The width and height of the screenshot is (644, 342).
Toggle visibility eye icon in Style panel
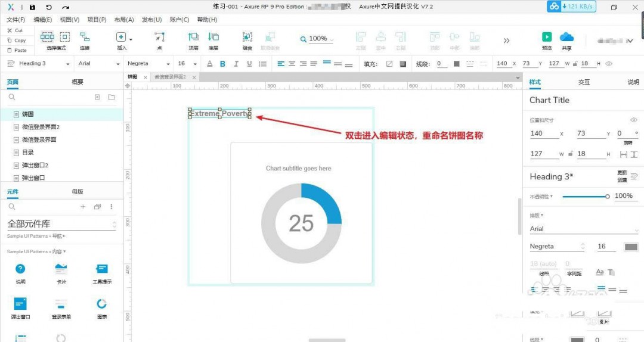click(x=634, y=120)
